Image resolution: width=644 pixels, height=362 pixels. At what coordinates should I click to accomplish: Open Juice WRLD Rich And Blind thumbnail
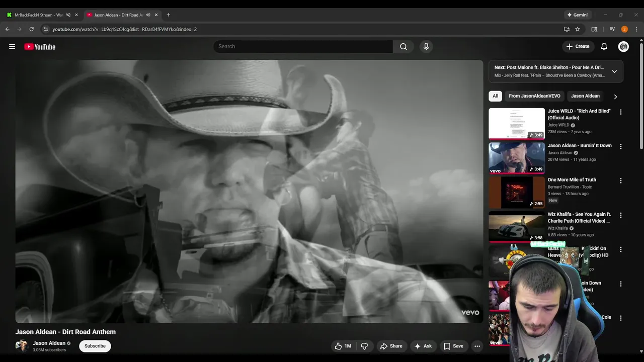click(517, 124)
